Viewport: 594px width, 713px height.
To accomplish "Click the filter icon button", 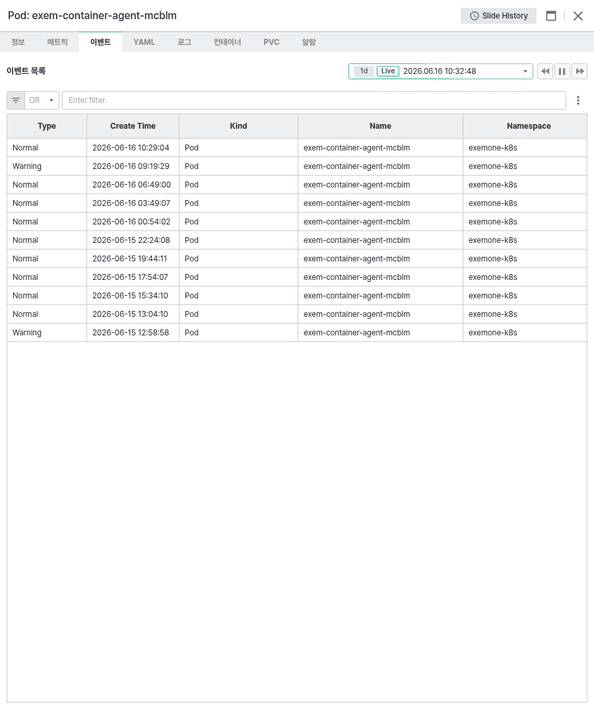I will click(x=15, y=100).
